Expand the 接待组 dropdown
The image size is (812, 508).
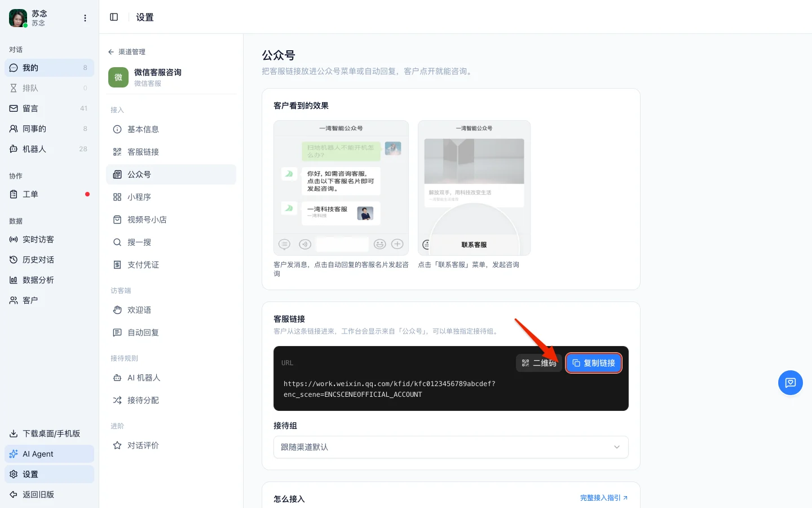(x=451, y=447)
